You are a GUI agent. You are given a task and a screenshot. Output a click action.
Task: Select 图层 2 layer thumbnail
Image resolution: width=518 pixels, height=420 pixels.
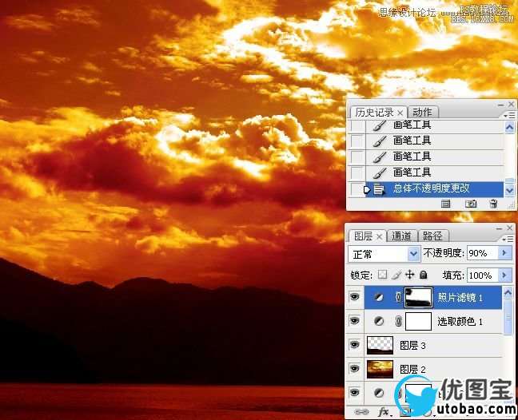(381, 369)
